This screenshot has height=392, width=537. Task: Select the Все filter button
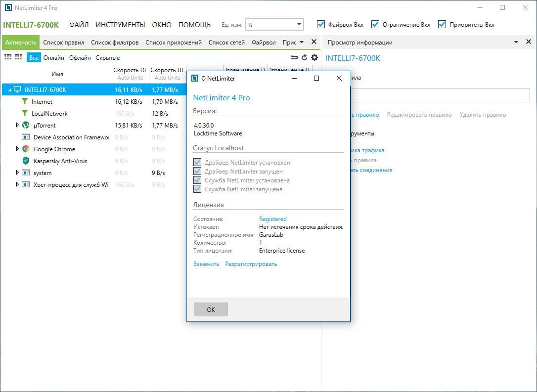pyautogui.click(x=34, y=57)
